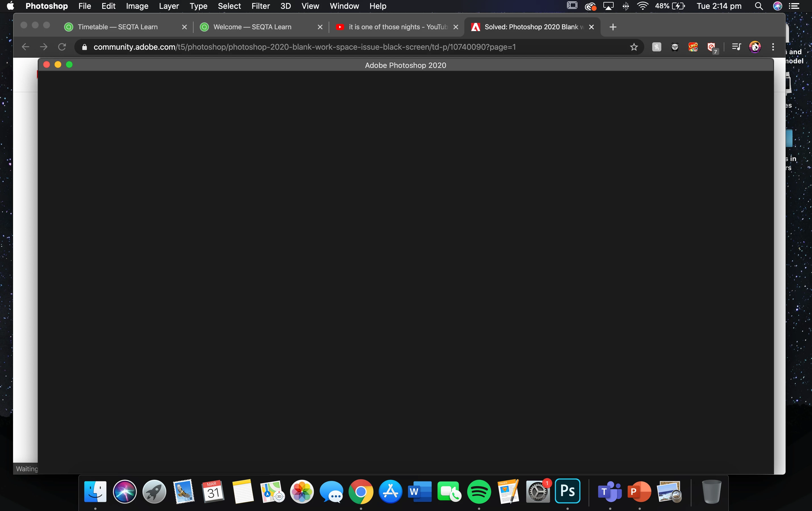Open PowerPoint from the dock
The image size is (812, 511).
click(x=639, y=492)
